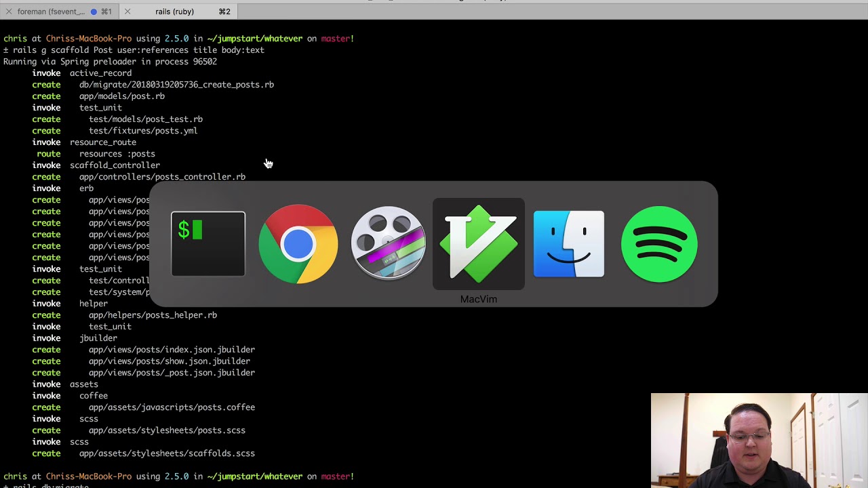Click the blue activity dot on foreman tab
Viewport: 868px width, 488px height.
[x=94, y=12]
